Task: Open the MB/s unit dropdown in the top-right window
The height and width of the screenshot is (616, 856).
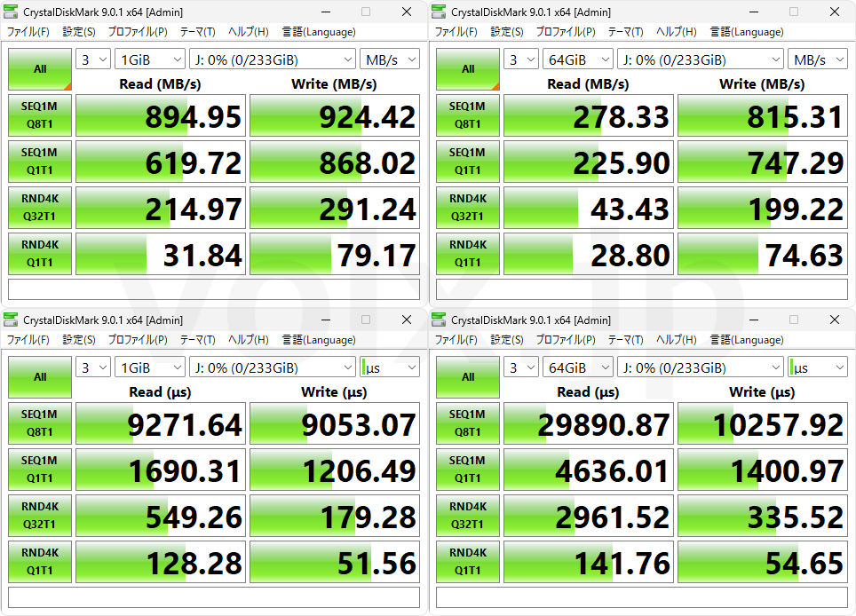Action: point(818,59)
